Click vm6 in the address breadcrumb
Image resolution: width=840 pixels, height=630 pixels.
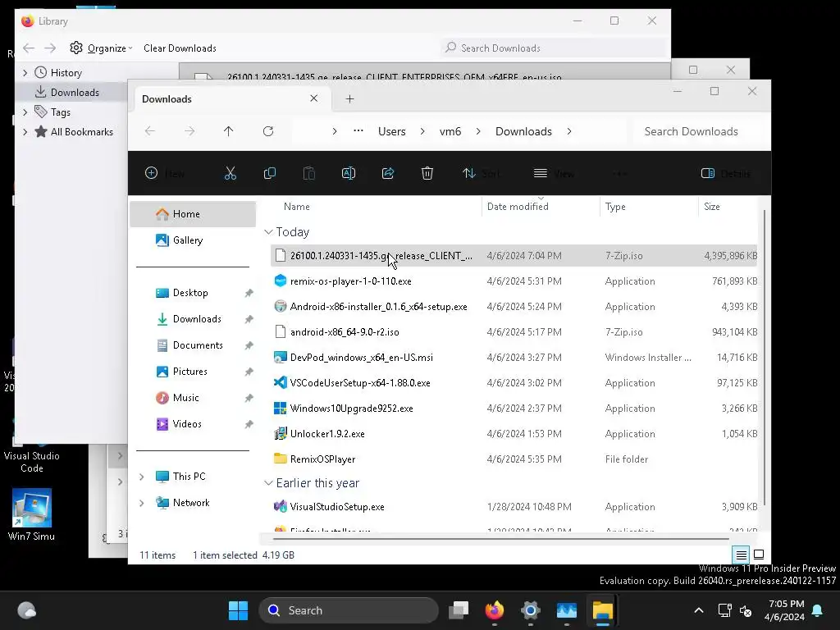[450, 131]
